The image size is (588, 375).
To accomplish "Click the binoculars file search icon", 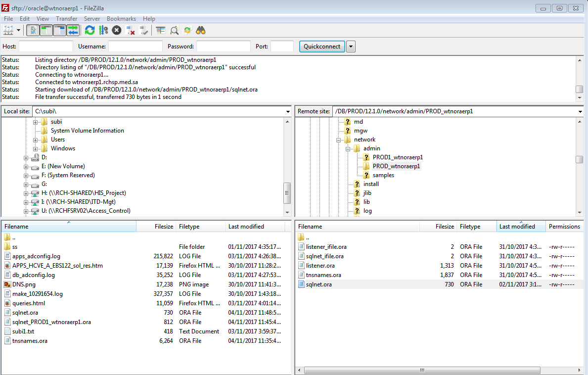I will click(x=200, y=30).
